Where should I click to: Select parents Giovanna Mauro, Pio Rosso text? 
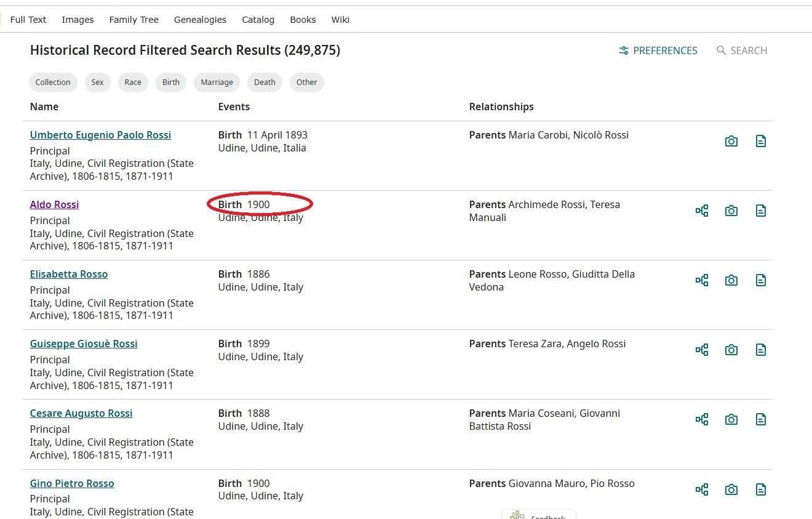(552, 484)
